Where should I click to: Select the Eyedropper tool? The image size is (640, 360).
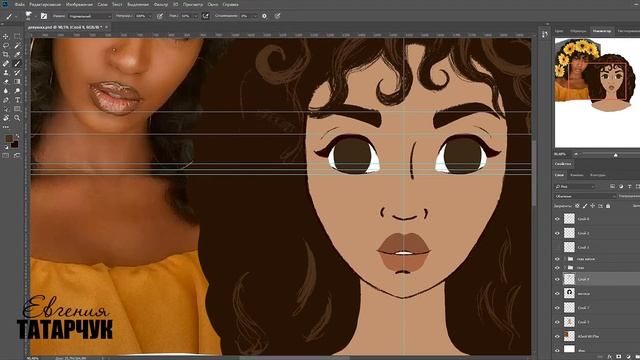tap(17, 55)
